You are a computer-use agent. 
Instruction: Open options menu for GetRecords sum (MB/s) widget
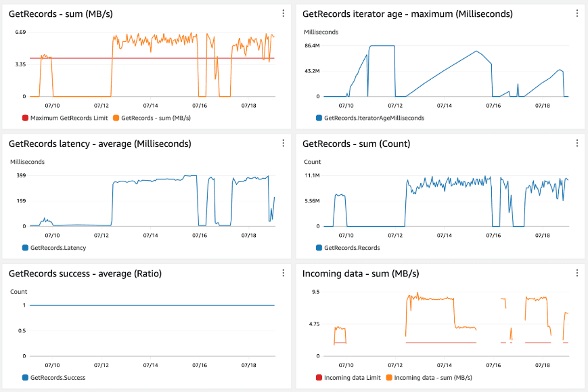(283, 14)
